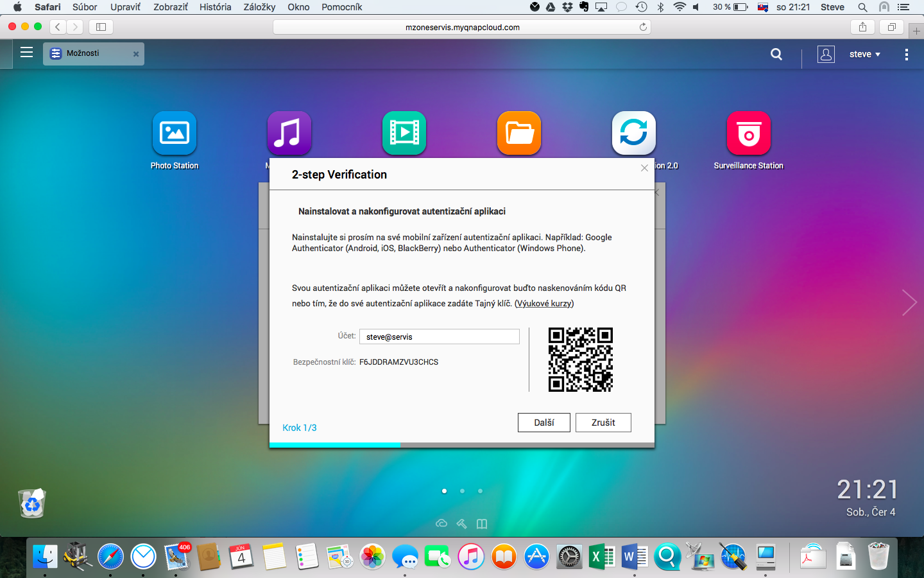Expand the steve user dropdown
This screenshot has width=924, height=578.
(864, 55)
